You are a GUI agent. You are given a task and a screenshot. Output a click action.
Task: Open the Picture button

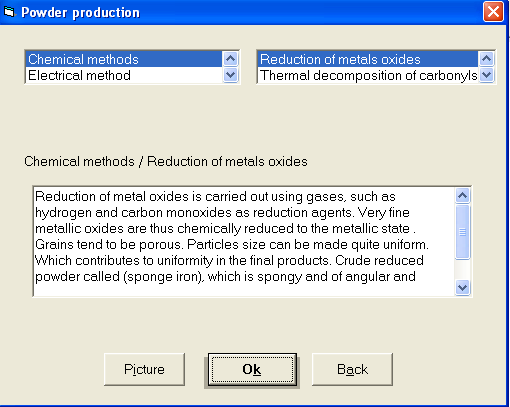144,369
